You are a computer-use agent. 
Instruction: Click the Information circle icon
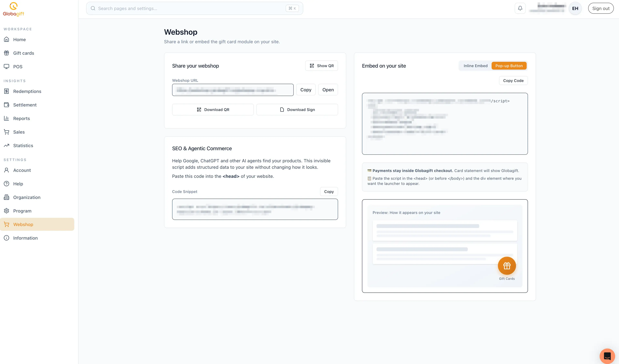(7, 238)
